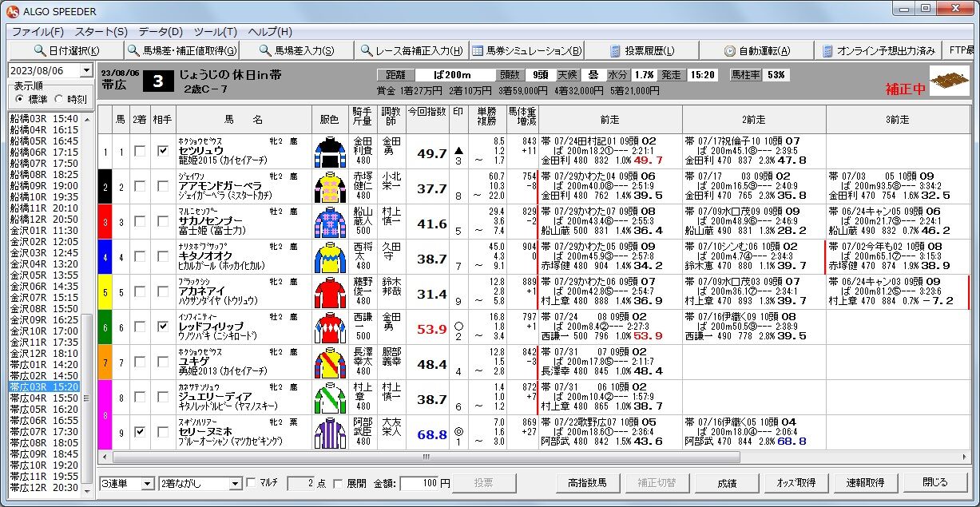The width and height of the screenshot is (980, 507).
Task: Click the 速報取得 button
Action: 865,483
